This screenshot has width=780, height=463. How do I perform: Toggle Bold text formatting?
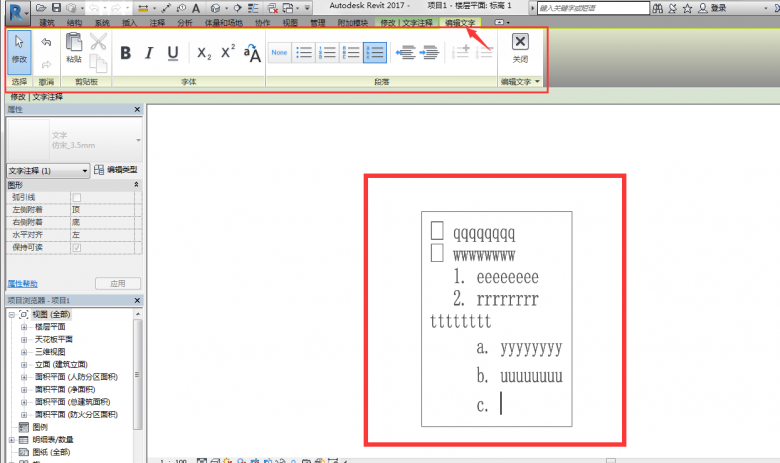[126, 53]
